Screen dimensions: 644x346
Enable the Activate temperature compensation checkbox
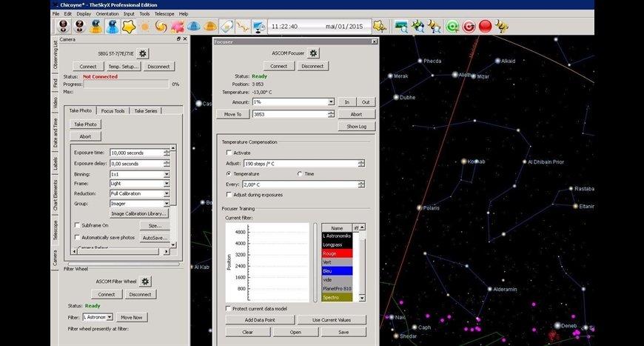coord(229,153)
